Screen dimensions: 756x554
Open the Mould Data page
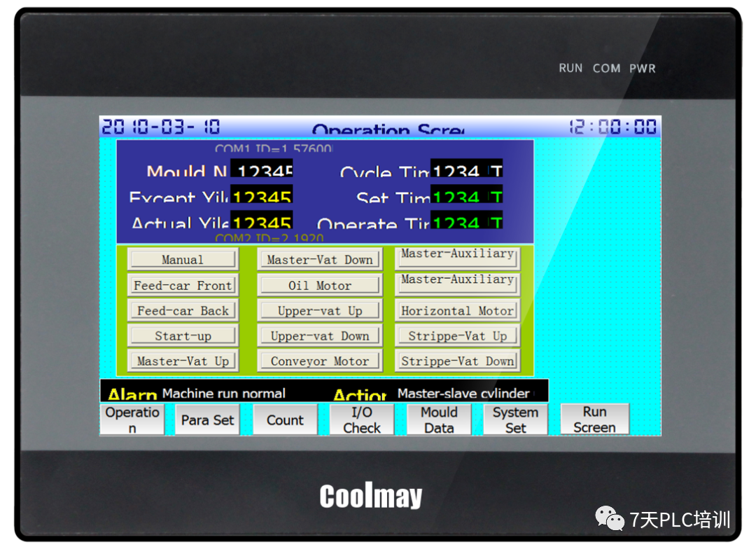[x=439, y=420]
